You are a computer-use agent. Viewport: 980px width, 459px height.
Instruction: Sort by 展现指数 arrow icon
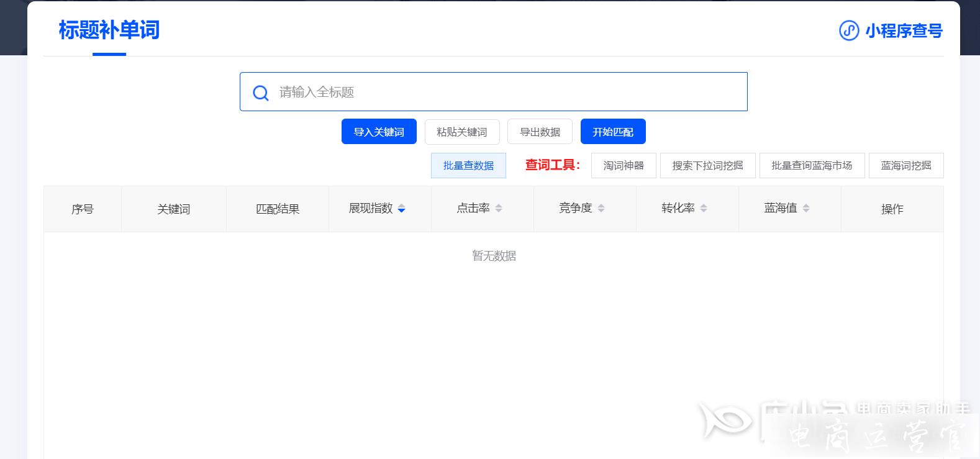tap(401, 209)
